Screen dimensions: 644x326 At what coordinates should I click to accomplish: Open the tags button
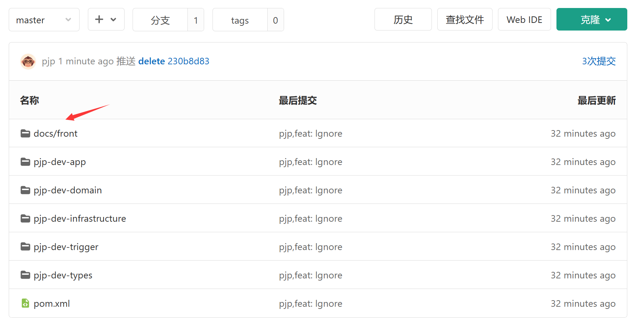pos(240,20)
